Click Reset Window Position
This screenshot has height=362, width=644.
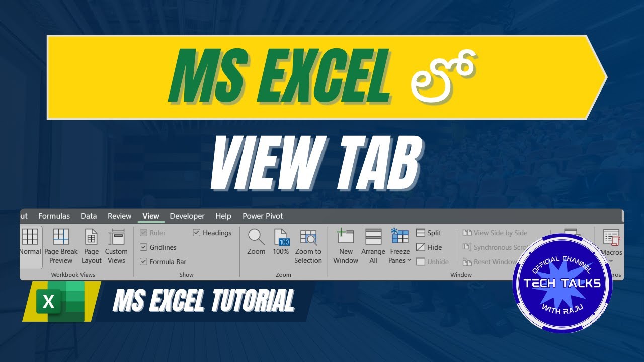(490, 262)
